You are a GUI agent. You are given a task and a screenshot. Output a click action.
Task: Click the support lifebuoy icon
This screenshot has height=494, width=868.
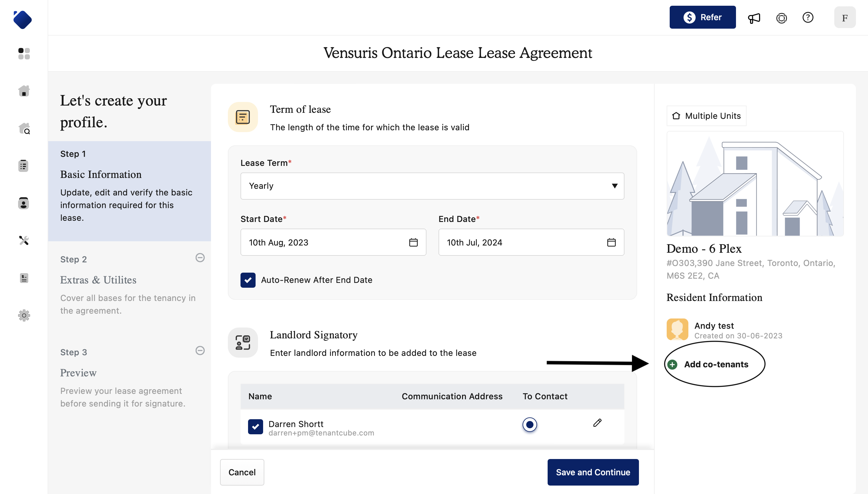[x=781, y=17]
